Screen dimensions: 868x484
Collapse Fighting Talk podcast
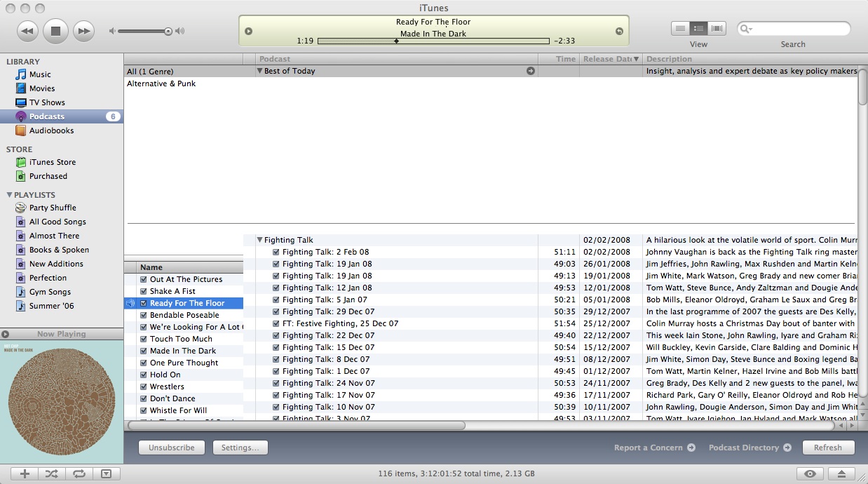tap(259, 240)
